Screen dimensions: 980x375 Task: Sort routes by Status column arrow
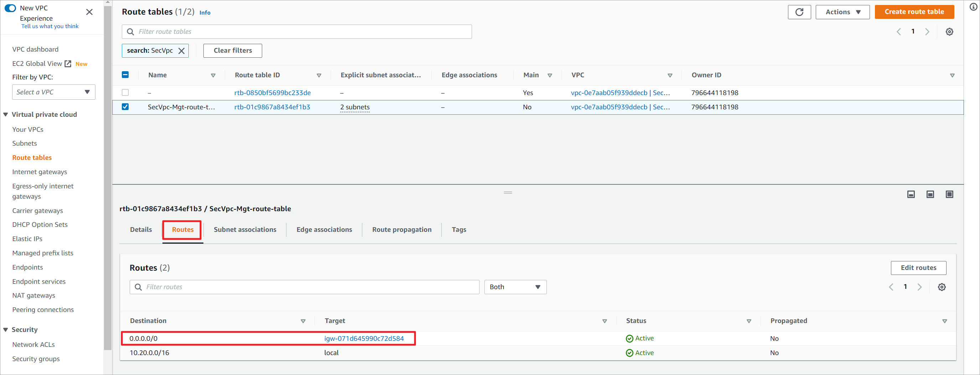pyautogui.click(x=749, y=321)
